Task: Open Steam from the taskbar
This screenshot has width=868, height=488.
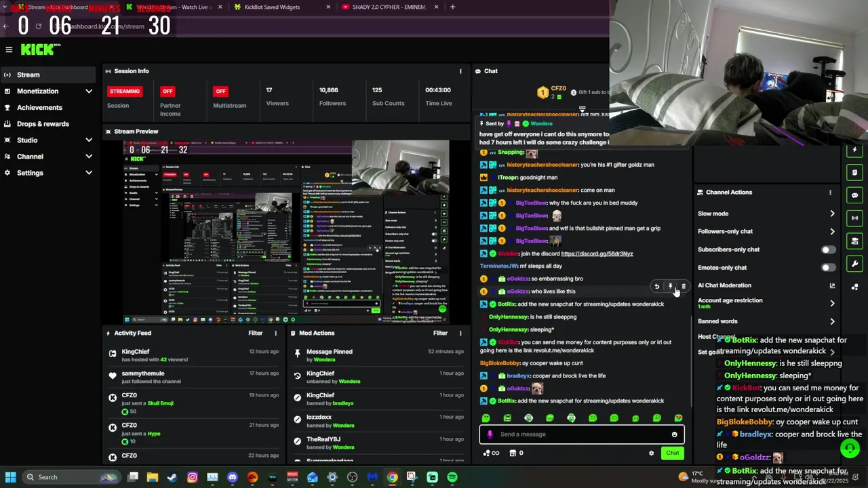Action: coord(172,477)
